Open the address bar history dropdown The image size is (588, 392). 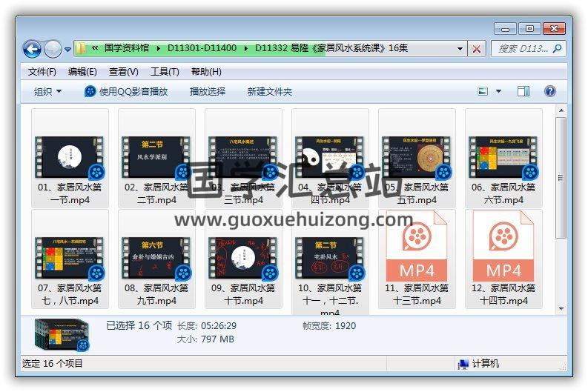click(x=459, y=49)
